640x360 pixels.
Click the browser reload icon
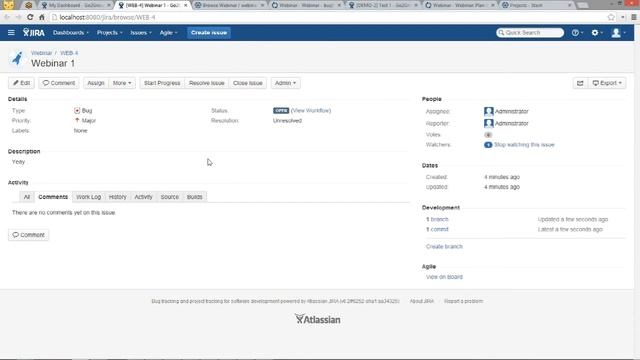30,17
